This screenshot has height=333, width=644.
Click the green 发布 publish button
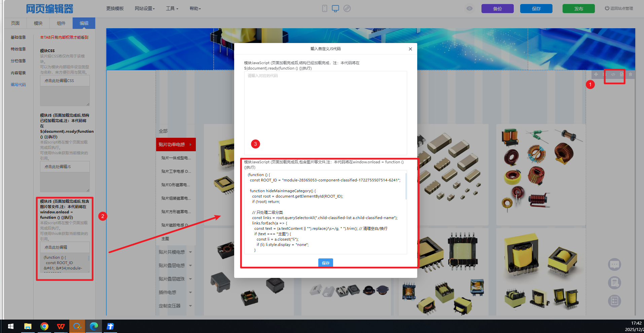579,9
